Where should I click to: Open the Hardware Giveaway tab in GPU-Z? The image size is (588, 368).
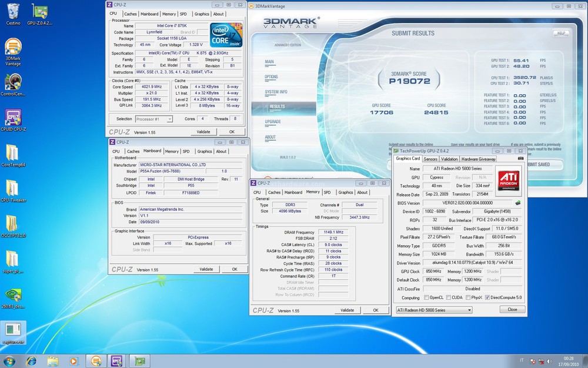478,159
